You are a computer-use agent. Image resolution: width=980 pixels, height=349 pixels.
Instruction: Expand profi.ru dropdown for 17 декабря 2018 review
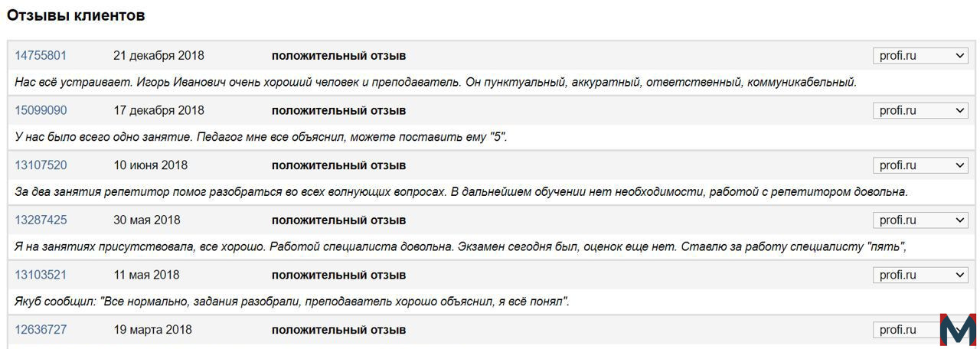[x=921, y=111]
